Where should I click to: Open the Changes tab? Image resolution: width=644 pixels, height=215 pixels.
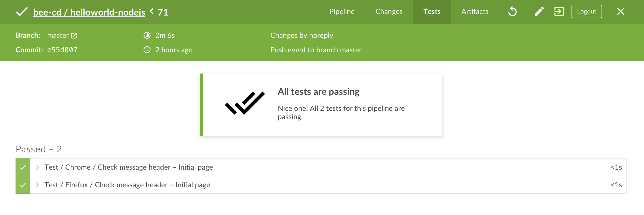pos(389,12)
